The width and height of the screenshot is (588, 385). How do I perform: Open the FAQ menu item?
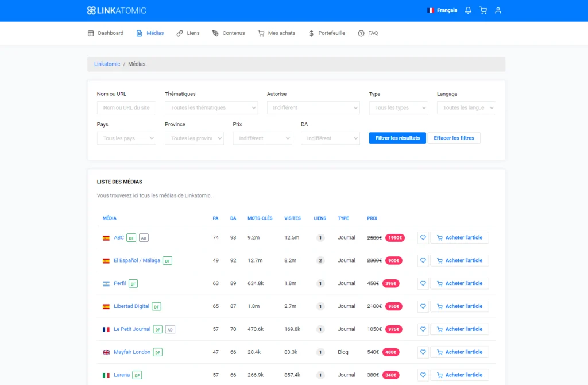[x=368, y=33]
